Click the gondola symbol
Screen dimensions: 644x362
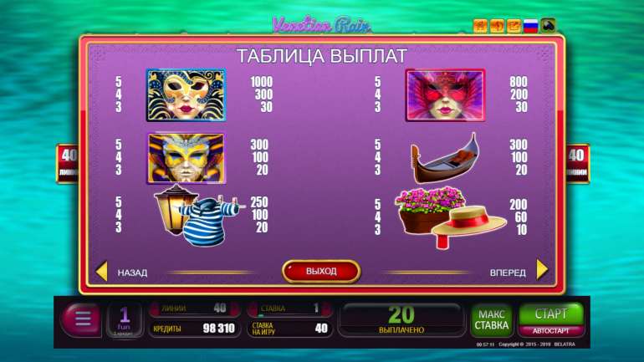tap(445, 158)
